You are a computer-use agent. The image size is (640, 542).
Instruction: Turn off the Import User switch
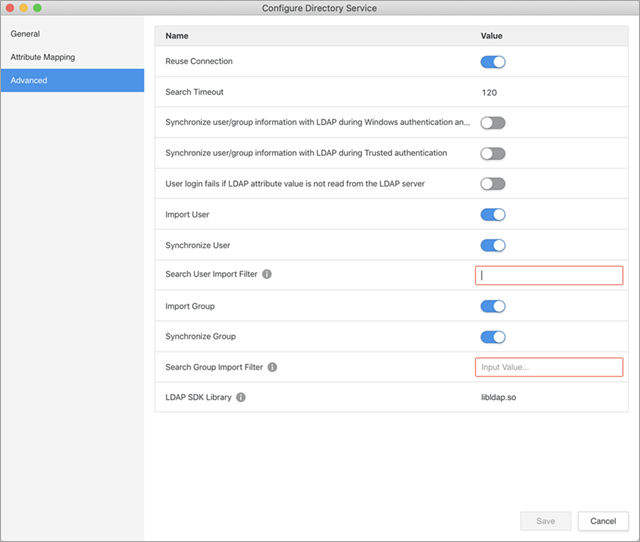pyautogui.click(x=493, y=214)
